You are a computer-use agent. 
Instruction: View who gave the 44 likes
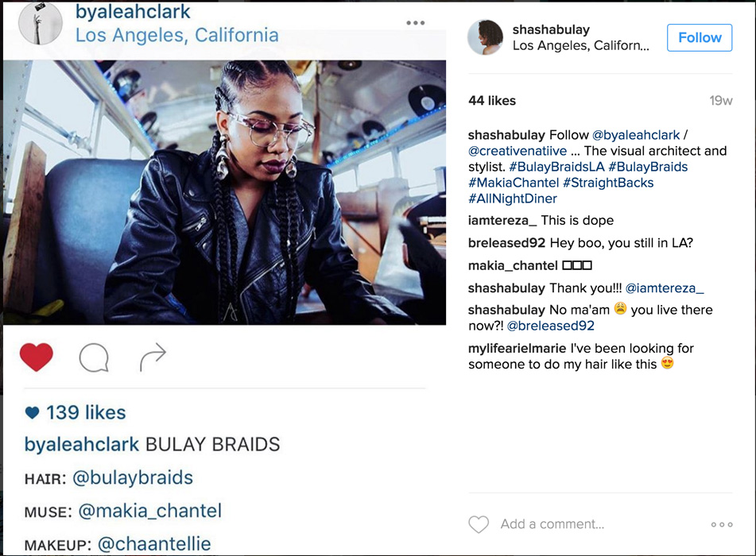(492, 100)
